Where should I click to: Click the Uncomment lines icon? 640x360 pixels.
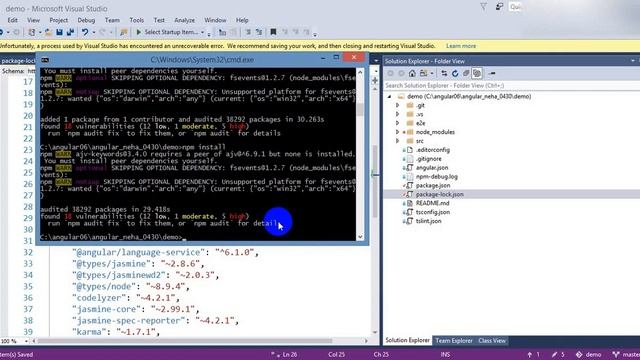pyautogui.click(x=258, y=32)
